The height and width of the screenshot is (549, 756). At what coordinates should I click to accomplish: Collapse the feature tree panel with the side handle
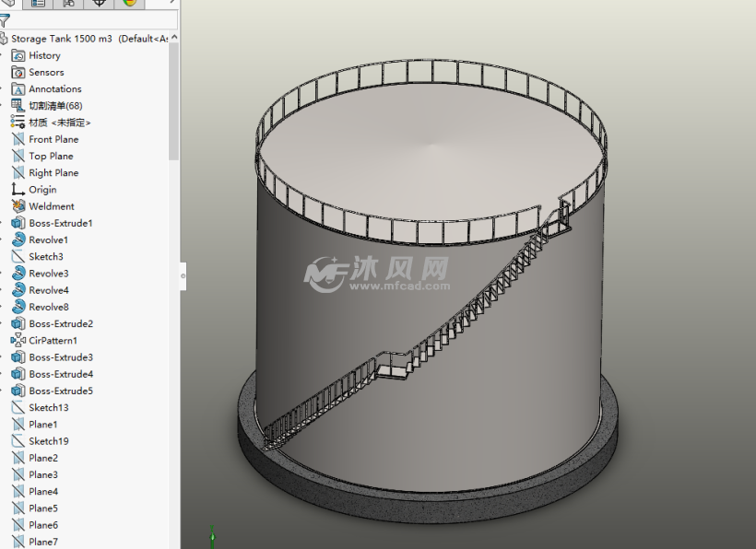(183, 274)
